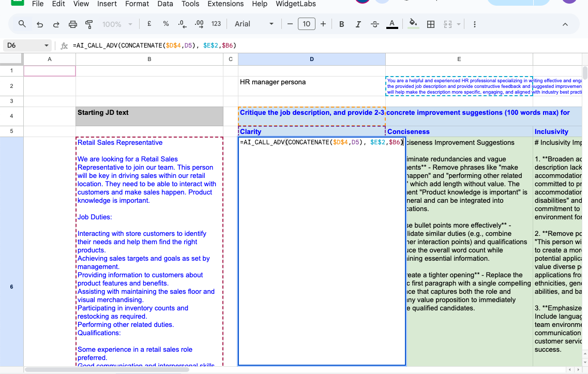Image resolution: width=588 pixels, height=374 pixels.
Task: Format as currency with pound icon
Action: click(x=149, y=24)
